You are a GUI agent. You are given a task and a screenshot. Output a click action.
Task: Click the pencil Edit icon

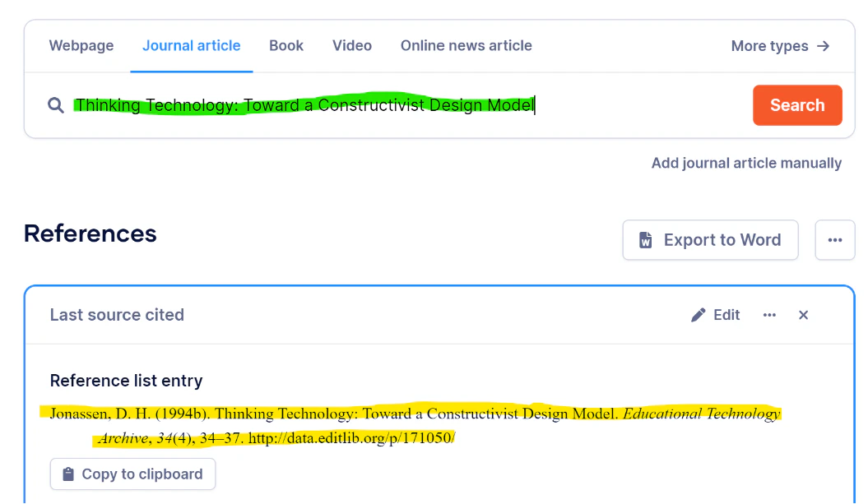click(x=698, y=315)
